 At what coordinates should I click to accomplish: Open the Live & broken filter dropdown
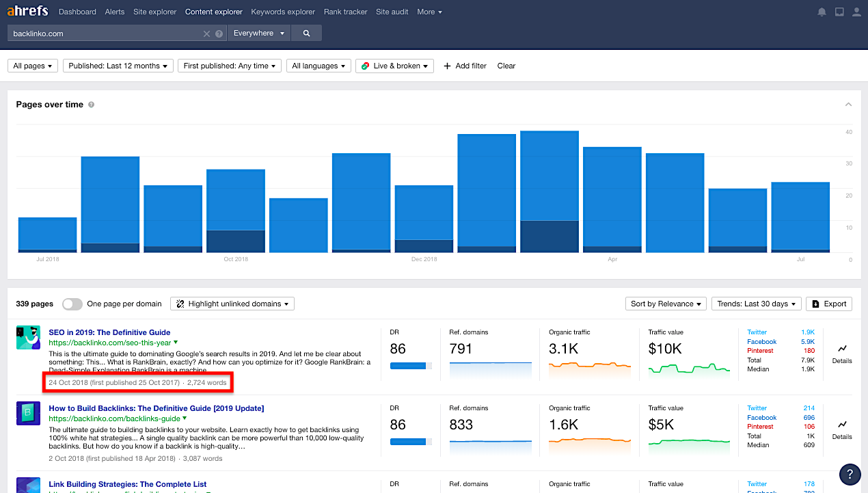[x=394, y=66]
